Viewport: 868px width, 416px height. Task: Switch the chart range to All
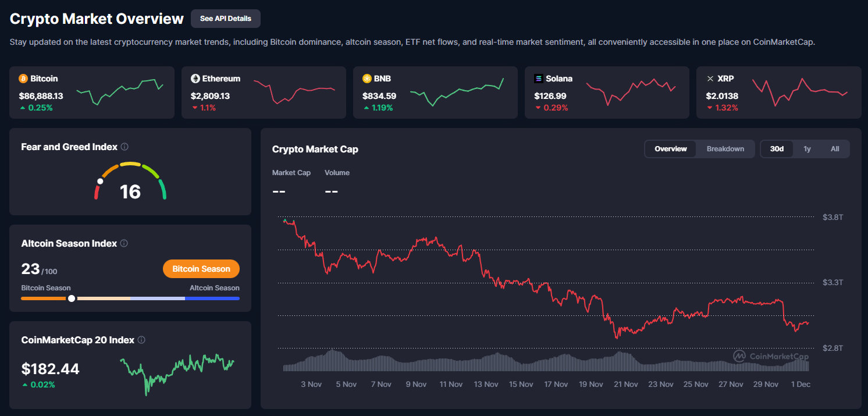[835, 148]
